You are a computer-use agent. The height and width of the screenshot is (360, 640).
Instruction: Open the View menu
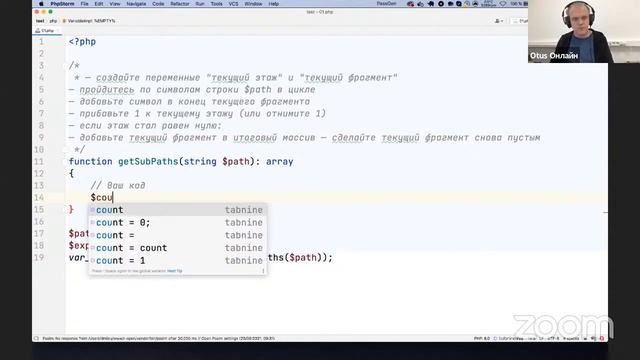click(115, 4)
